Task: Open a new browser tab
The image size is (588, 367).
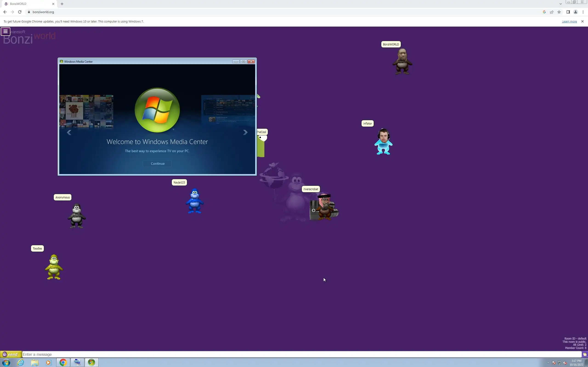Action: [62, 4]
